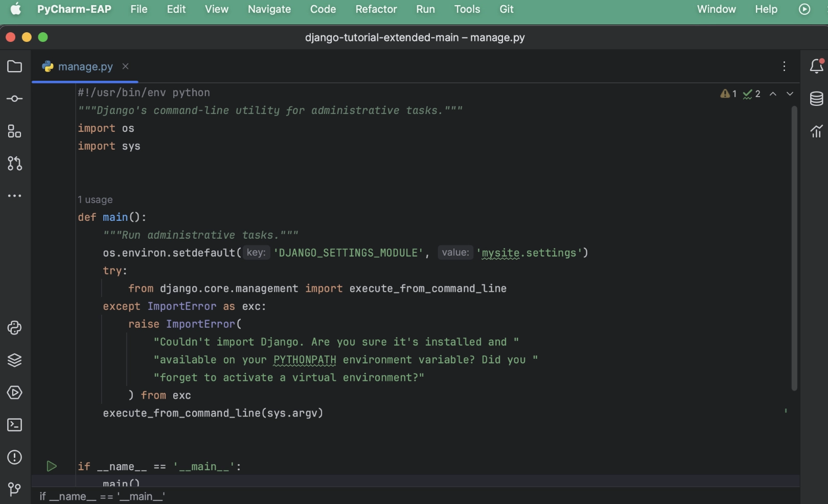This screenshot has width=828, height=504.
Task: Click the editor vertical scrollbar thumb
Action: (x=794, y=248)
